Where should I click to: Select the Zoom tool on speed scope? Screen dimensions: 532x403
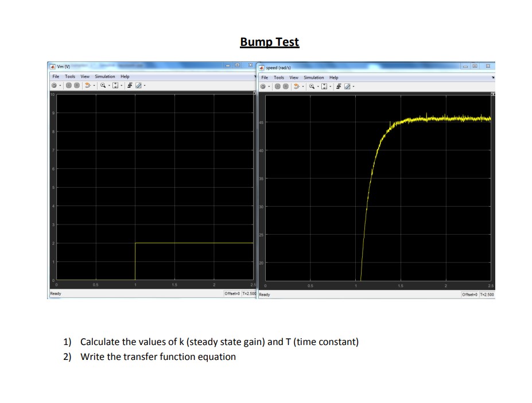click(x=311, y=86)
